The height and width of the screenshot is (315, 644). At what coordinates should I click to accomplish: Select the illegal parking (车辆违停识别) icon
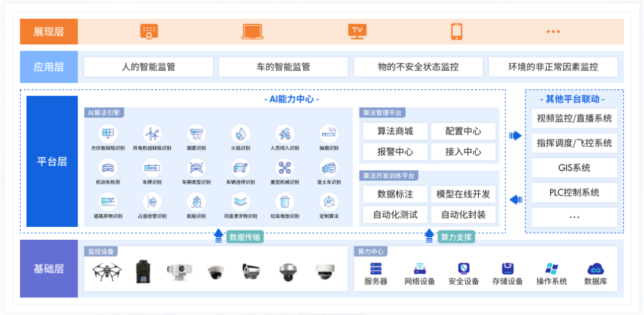[240, 168]
